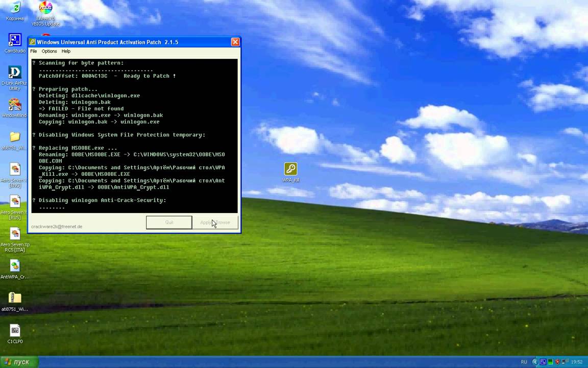Click the Quit button

coord(169,222)
